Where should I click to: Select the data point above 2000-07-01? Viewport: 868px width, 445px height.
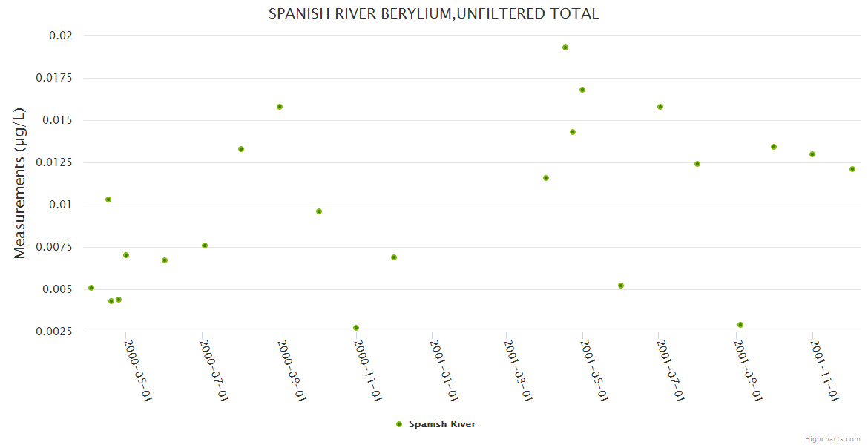(x=205, y=245)
